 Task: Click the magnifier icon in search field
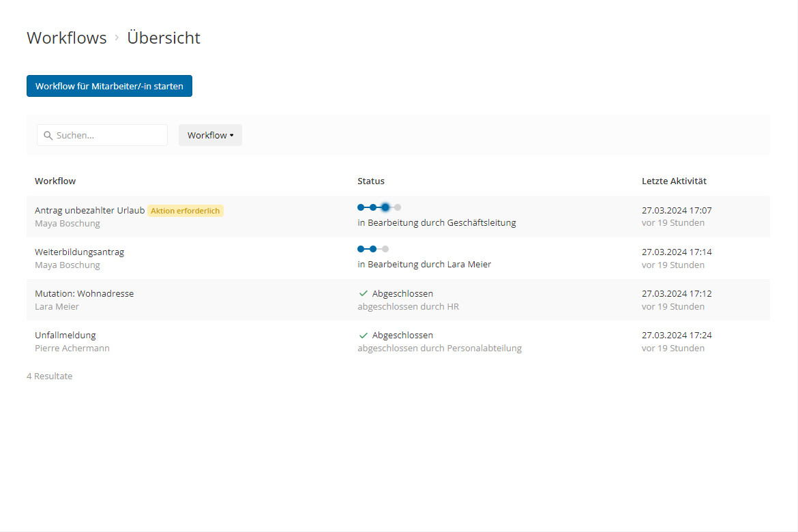click(x=48, y=136)
